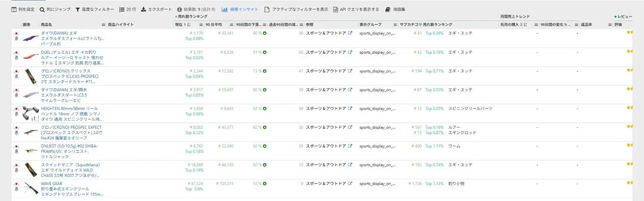This screenshot has height=201, width=644.
Task: Click the 参照 column header
Action: coord(309,25)
